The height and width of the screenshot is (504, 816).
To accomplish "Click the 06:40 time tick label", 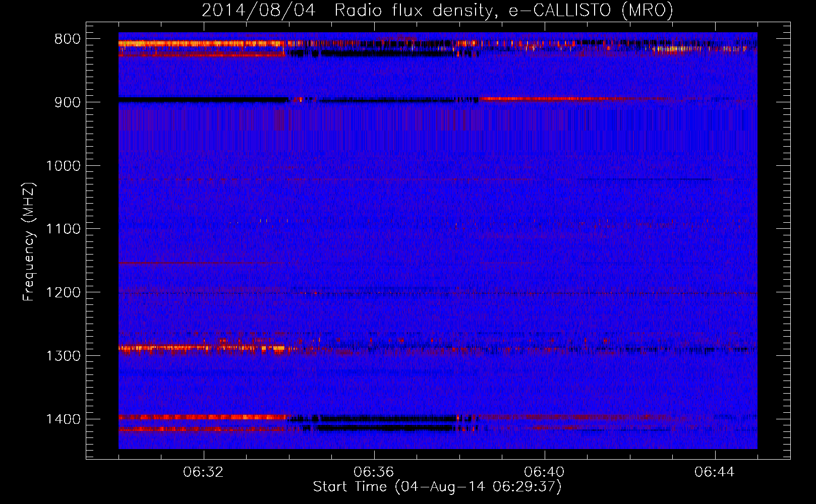I will point(544,472).
